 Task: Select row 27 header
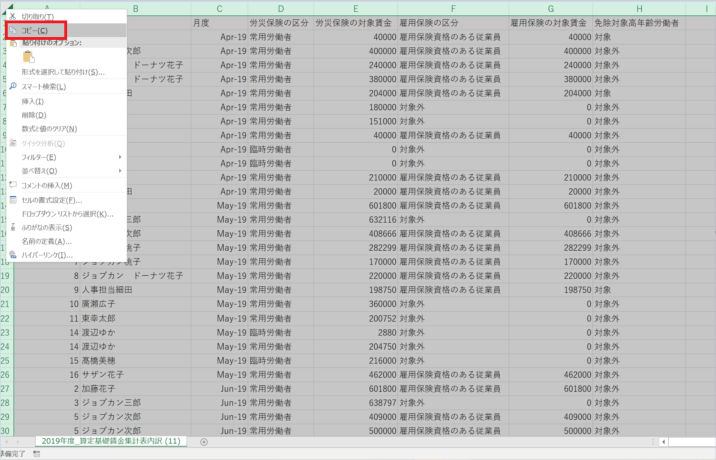tap(5, 389)
